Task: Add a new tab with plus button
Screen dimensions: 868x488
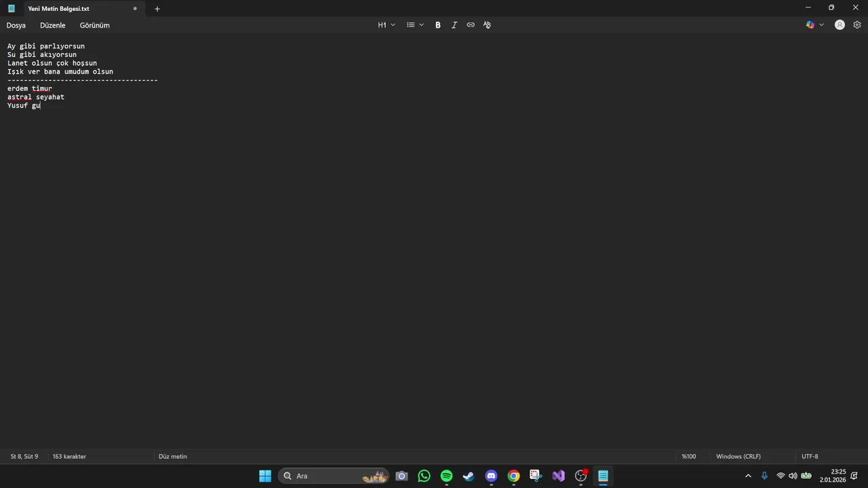Action: 157,9
